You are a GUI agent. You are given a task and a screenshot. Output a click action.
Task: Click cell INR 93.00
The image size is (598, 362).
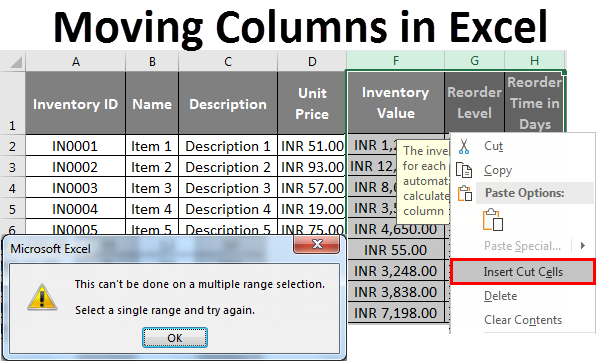312,166
